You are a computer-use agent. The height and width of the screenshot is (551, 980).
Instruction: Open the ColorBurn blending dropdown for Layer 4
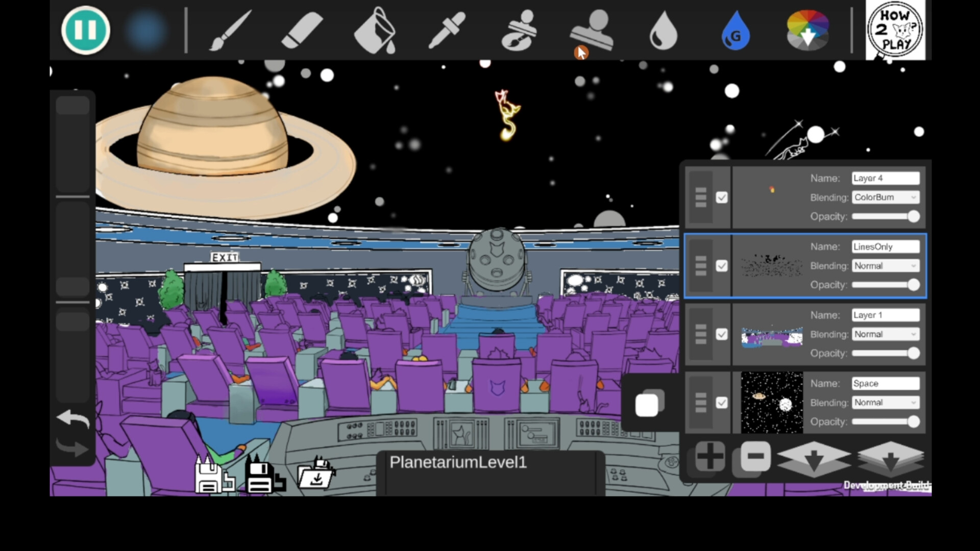[x=885, y=197]
